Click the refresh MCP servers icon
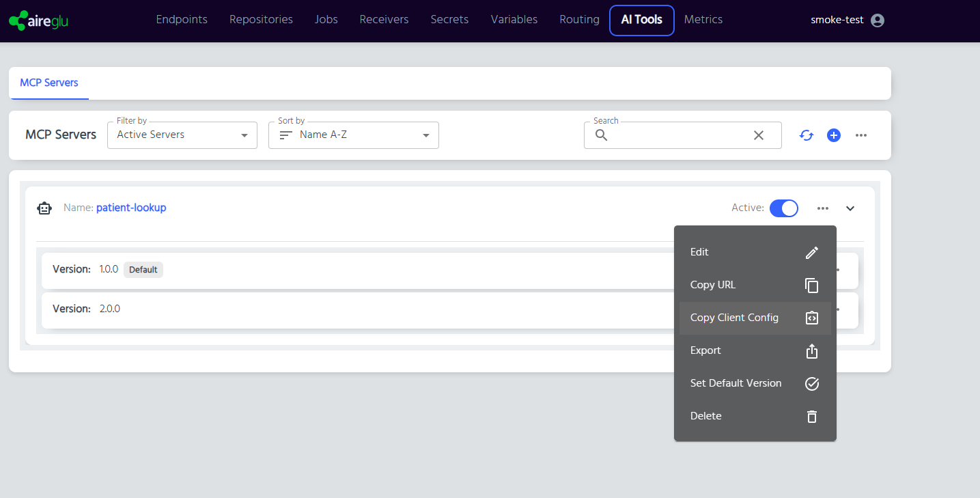Image resolution: width=980 pixels, height=498 pixels. pos(807,135)
